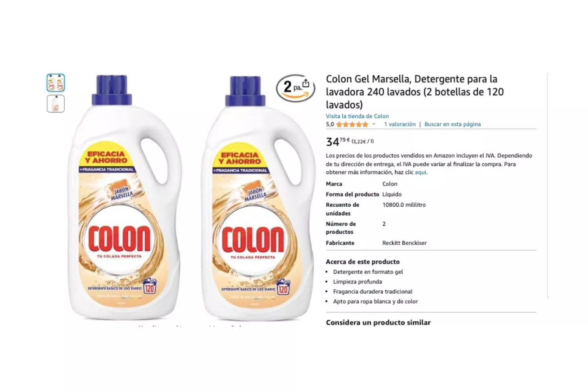
Task: Click the Detergente en formato gel bullet
Action: (x=368, y=272)
